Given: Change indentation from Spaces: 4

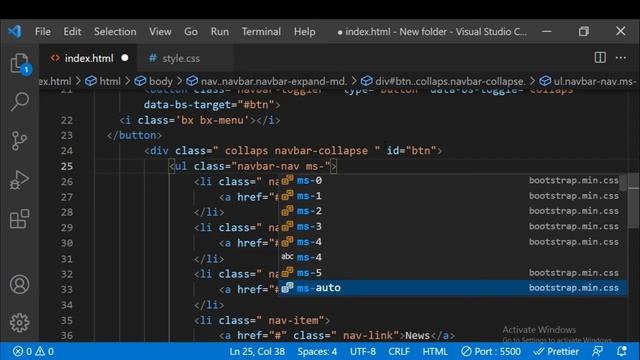Looking at the screenshot, I should pyautogui.click(x=317, y=351).
